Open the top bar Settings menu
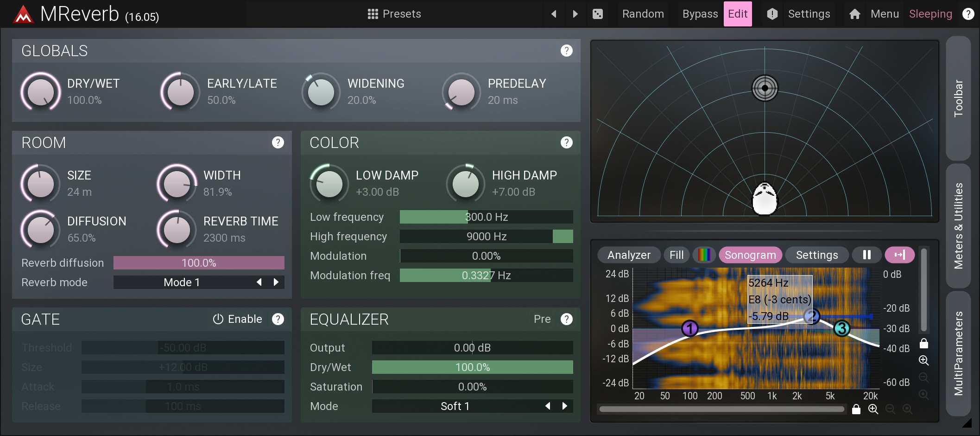This screenshot has width=980, height=436. click(809, 14)
